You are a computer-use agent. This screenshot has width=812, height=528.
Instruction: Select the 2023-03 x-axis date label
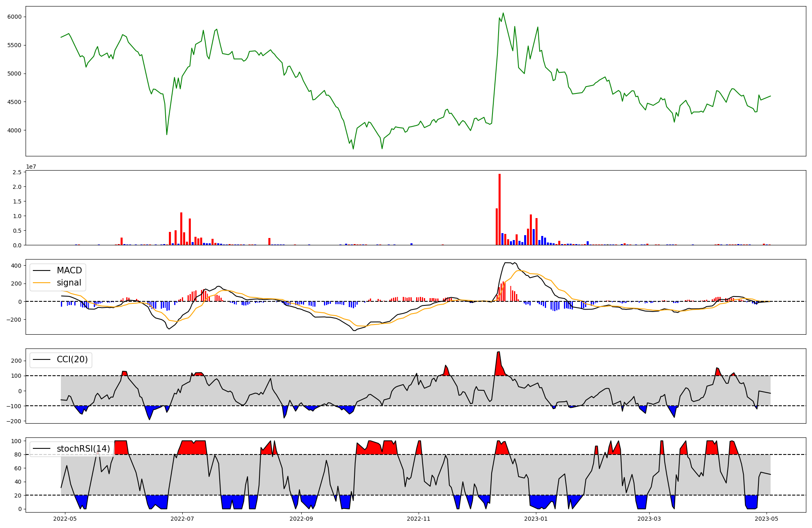click(649, 519)
